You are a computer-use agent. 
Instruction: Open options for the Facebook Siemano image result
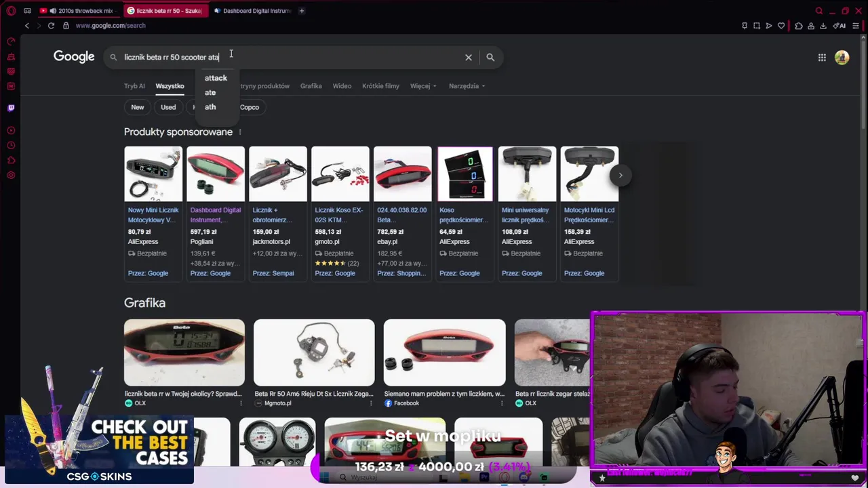(x=500, y=403)
